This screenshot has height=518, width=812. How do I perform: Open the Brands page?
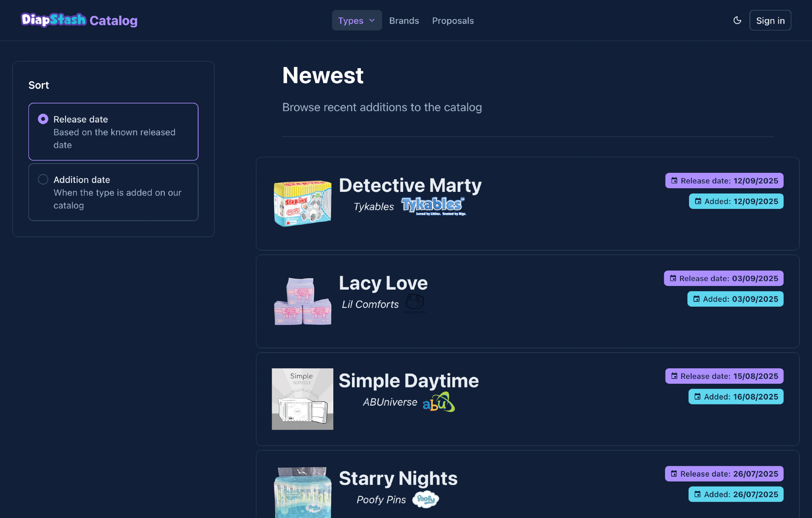point(404,21)
